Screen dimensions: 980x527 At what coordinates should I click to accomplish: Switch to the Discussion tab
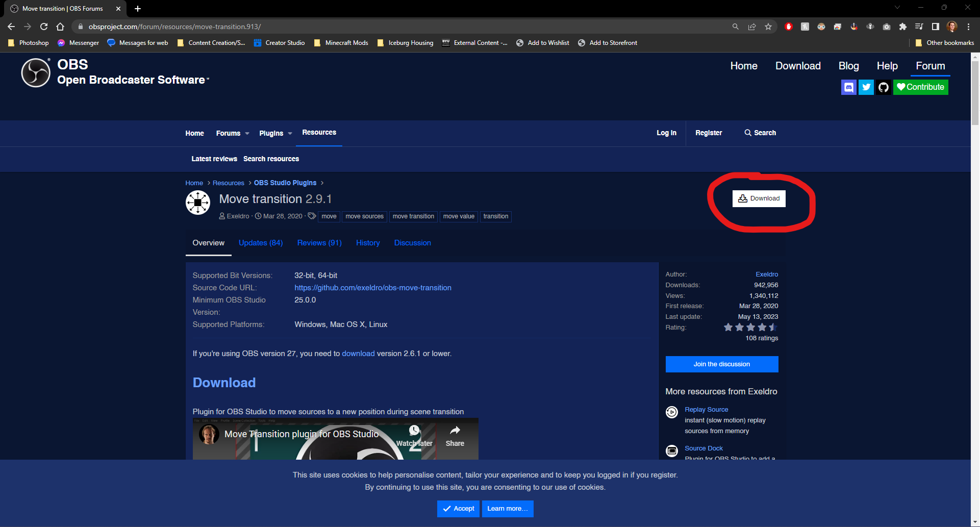click(413, 243)
